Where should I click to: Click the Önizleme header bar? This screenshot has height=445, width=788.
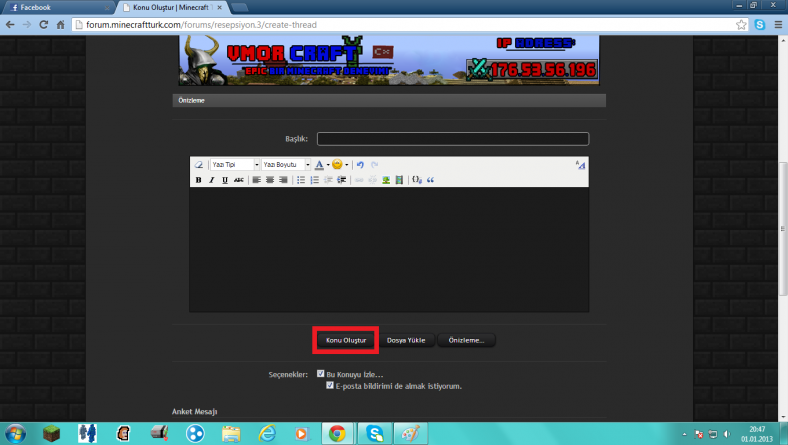[389, 101]
